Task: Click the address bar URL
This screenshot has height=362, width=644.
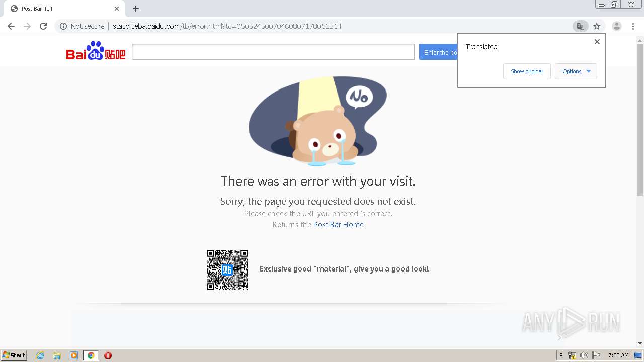Action: [x=227, y=26]
